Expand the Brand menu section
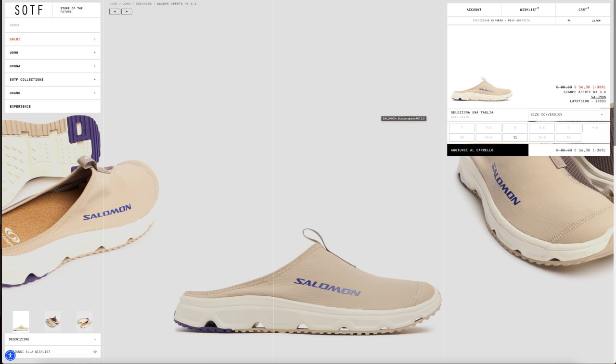 point(52,93)
